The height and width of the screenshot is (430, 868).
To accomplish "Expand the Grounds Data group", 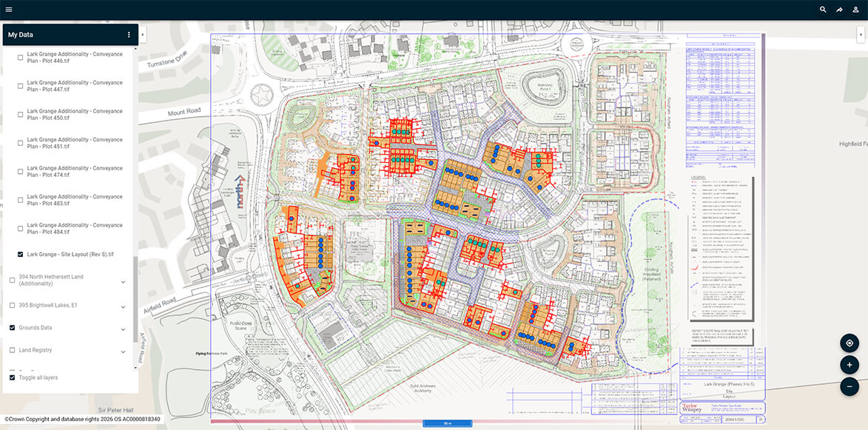I will (x=123, y=328).
